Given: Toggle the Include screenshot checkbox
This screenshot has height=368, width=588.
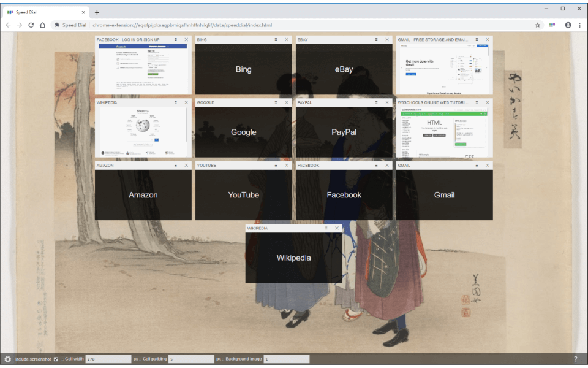Looking at the screenshot, I should pos(56,359).
